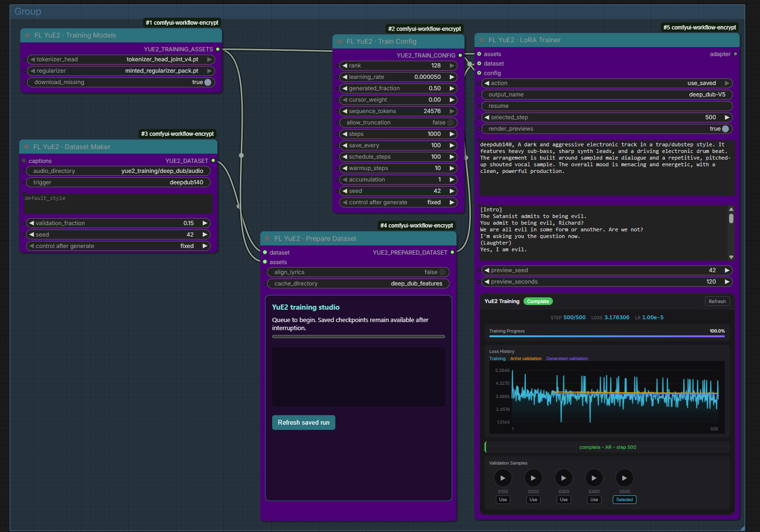
Task: Collapse the Prepare Dataset node via its dot
Action: click(267, 239)
